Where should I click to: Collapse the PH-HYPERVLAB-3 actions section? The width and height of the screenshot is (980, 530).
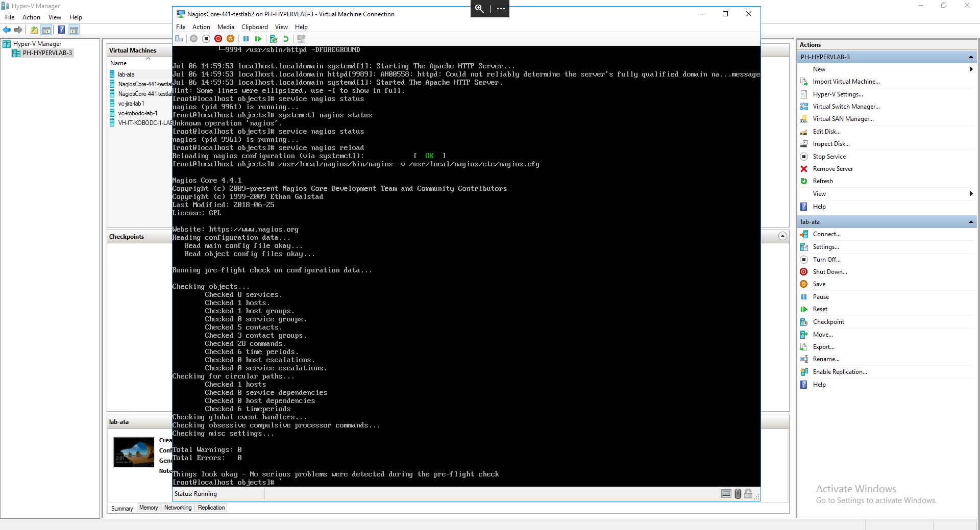pos(970,57)
